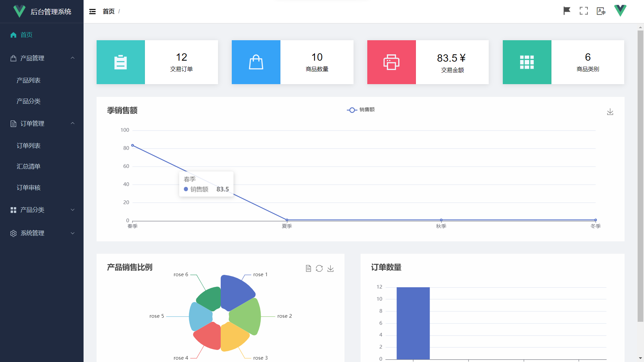The image size is (644, 362).
Task: Select 订单审核 from the sidebar
Action: [29, 187]
